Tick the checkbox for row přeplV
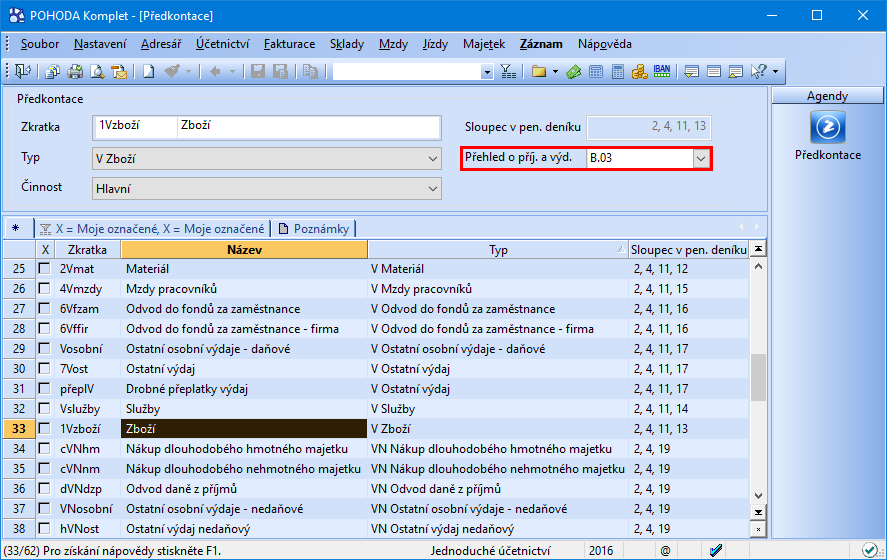887x560 pixels. click(44, 389)
